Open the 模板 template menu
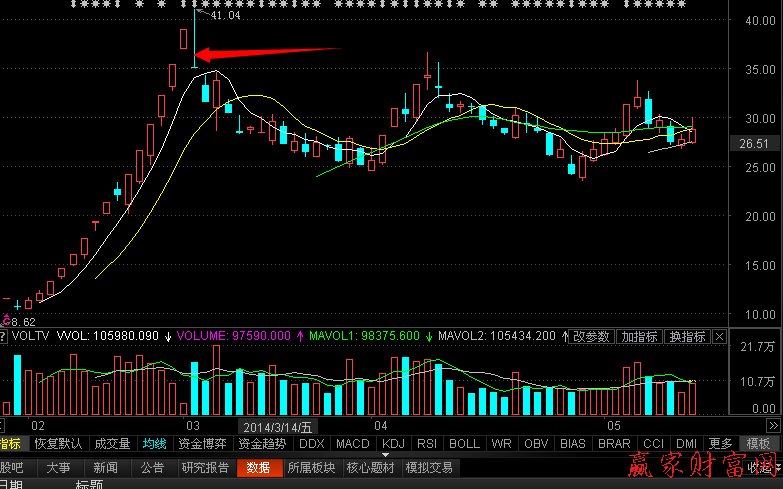Screen dimensions: 783x489 click(758, 444)
